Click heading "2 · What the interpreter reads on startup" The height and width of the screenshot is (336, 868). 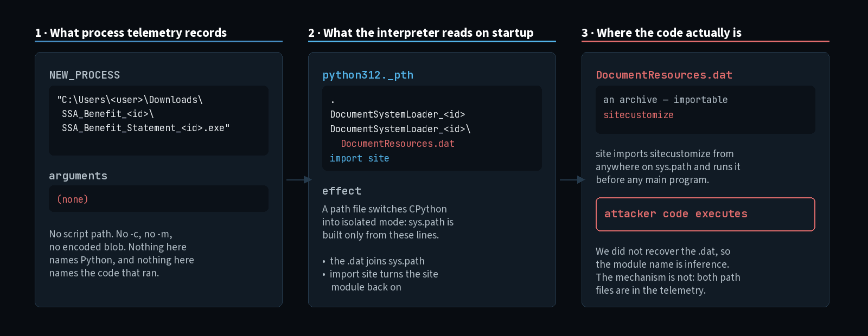click(x=421, y=33)
